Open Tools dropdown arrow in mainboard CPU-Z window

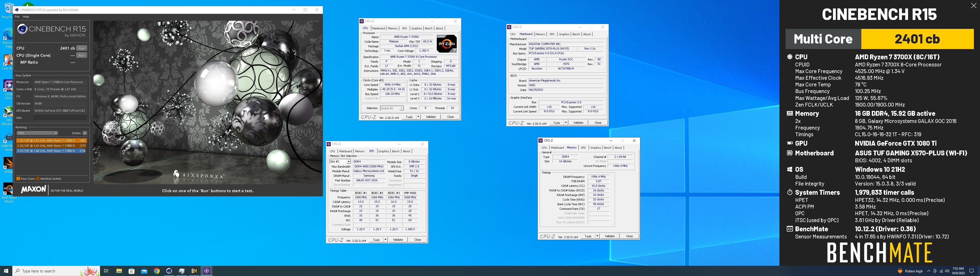[x=566, y=123]
